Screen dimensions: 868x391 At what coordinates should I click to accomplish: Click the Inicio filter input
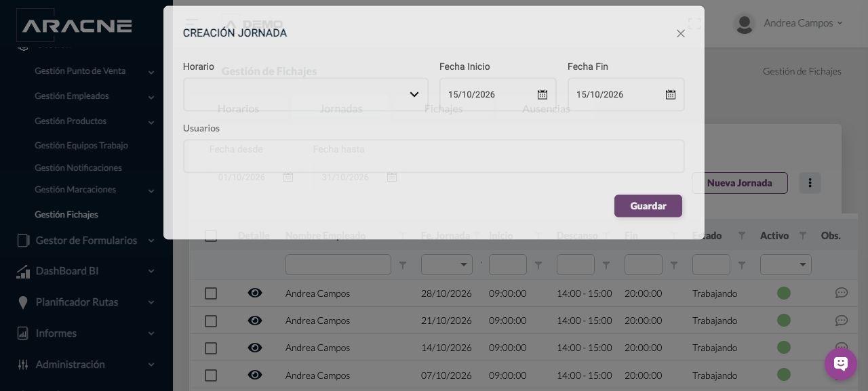tap(508, 264)
